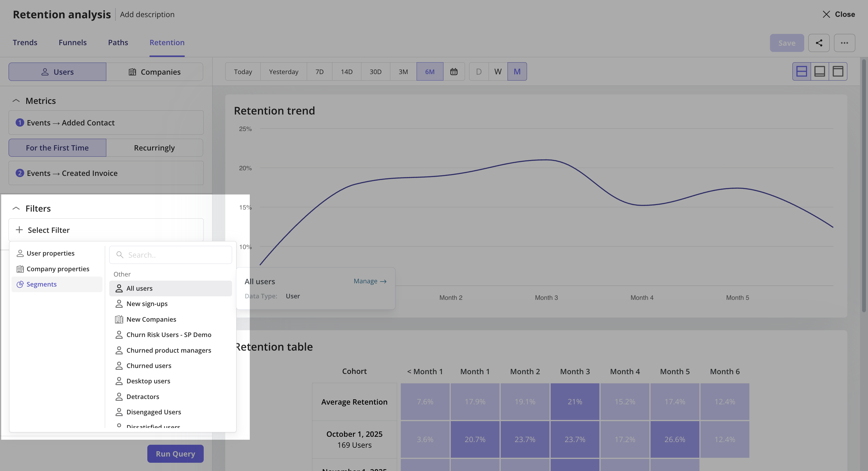The height and width of the screenshot is (471, 868).
Task: Open Events Added Contact metric selector
Action: tap(106, 123)
